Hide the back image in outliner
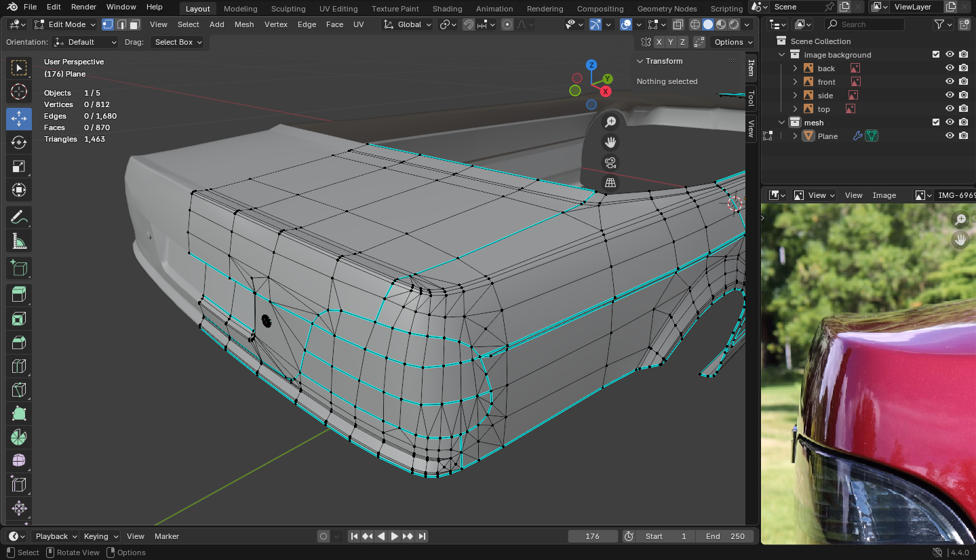This screenshot has height=560, width=976. tap(950, 68)
